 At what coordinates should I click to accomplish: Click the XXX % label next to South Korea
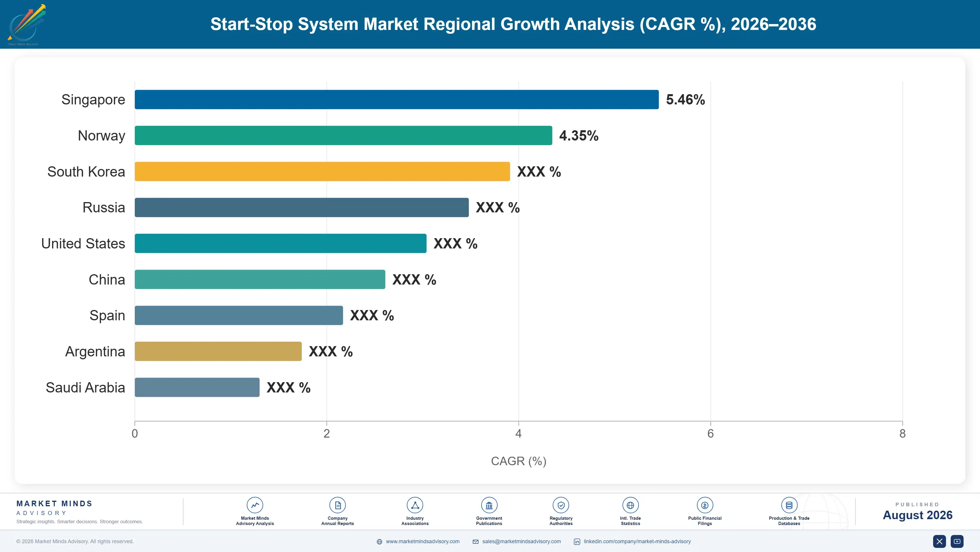click(x=539, y=172)
